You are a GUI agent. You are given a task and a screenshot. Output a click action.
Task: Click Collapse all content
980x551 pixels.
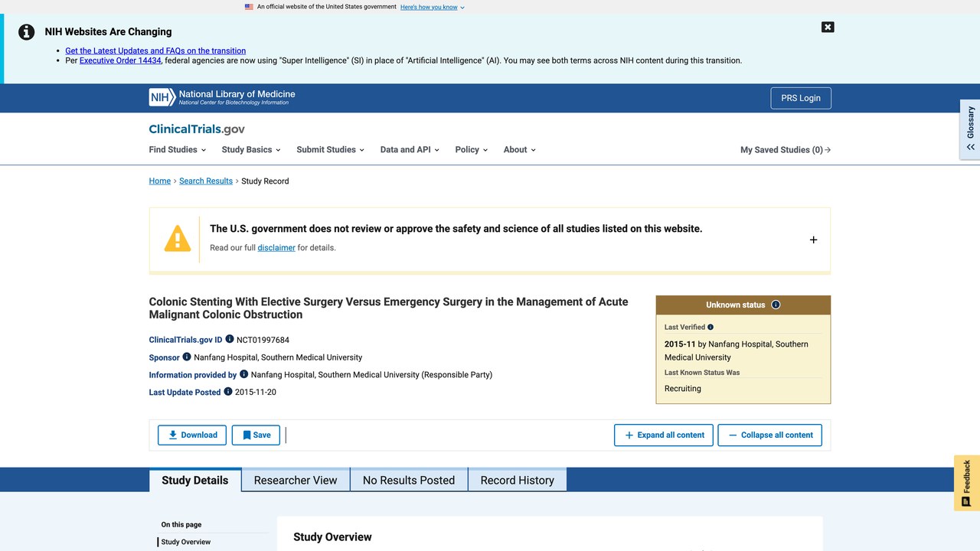[770, 435]
